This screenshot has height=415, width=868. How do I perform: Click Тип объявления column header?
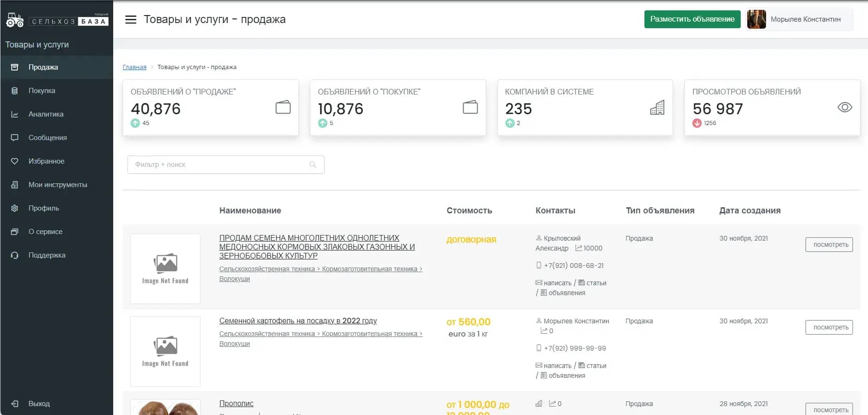tap(660, 211)
